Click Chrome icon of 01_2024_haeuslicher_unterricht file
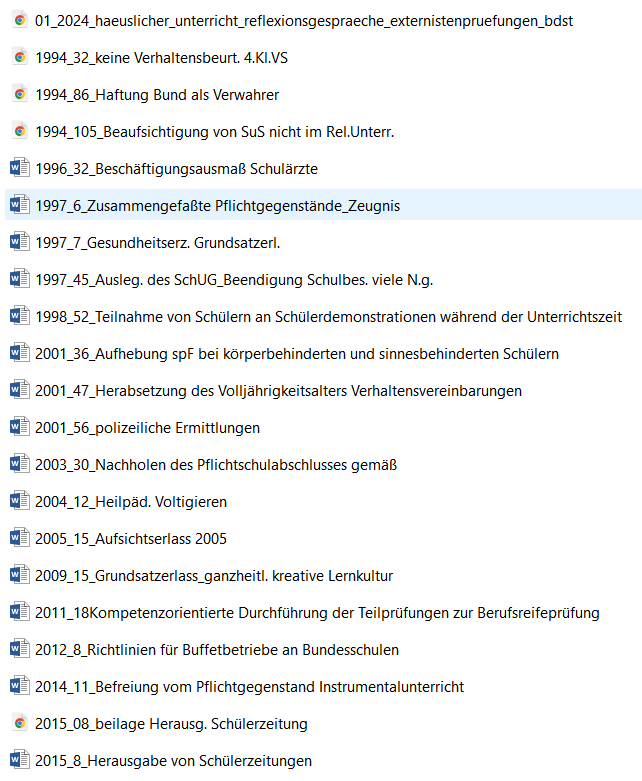 [19, 20]
